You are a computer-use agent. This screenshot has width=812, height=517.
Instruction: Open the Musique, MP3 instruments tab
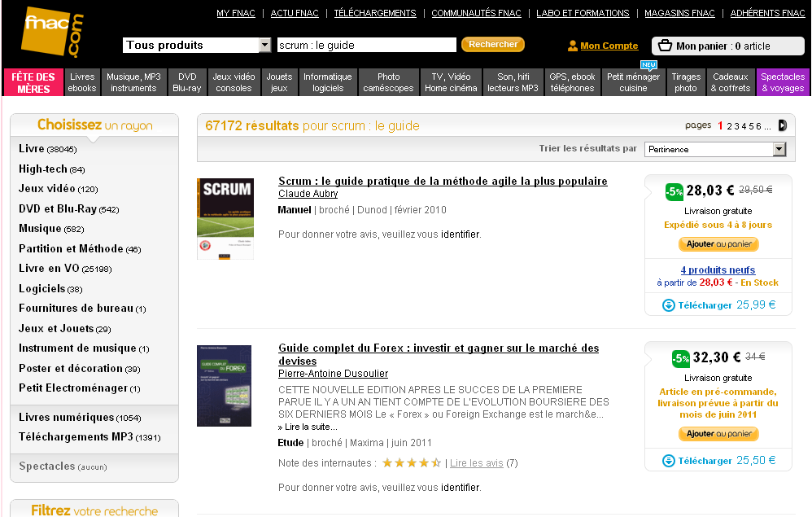(133, 82)
